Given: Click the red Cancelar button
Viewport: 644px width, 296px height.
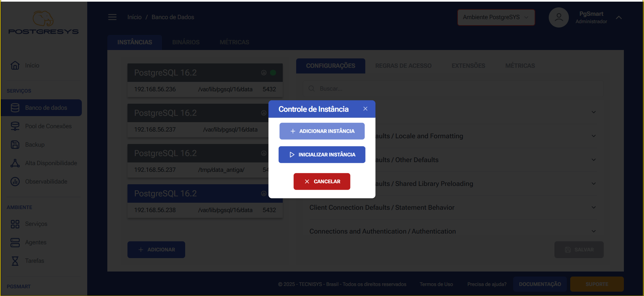Looking at the screenshot, I should 322,182.
